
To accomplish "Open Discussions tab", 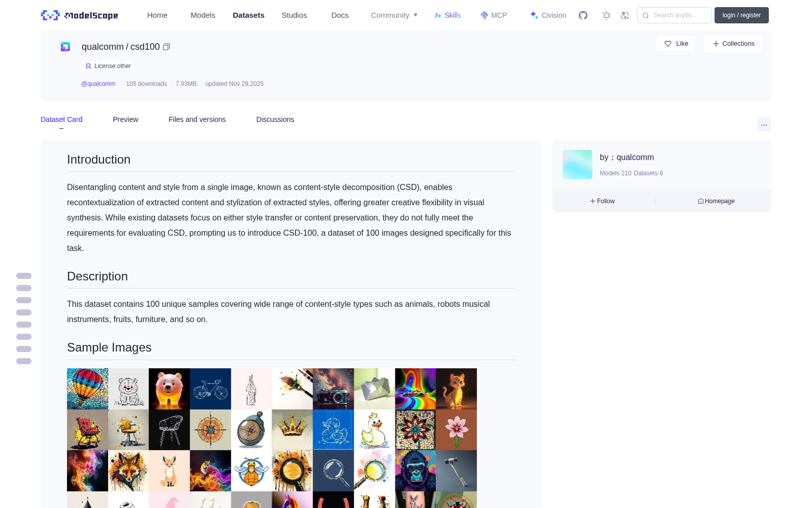I will pos(275,119).
